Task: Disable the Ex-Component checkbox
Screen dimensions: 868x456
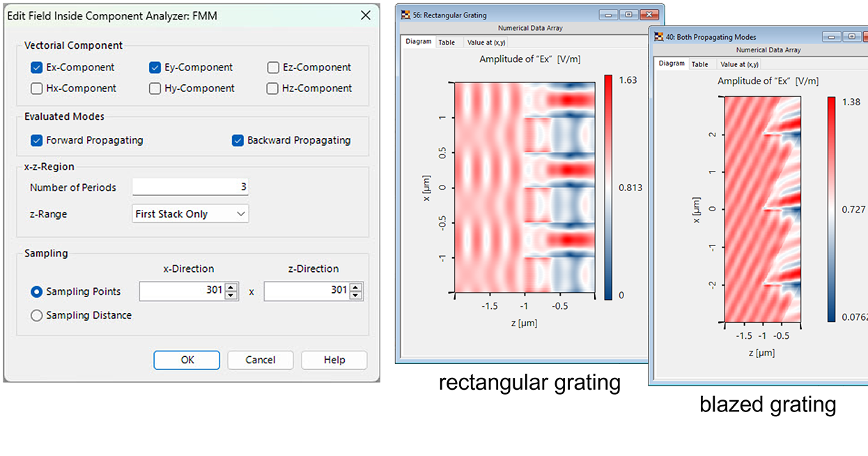Action: click(x=36, y=67)
